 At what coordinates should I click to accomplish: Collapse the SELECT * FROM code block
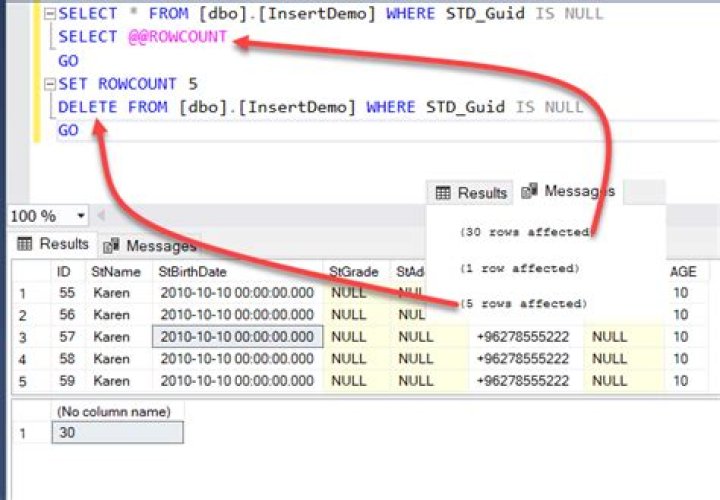50,14
